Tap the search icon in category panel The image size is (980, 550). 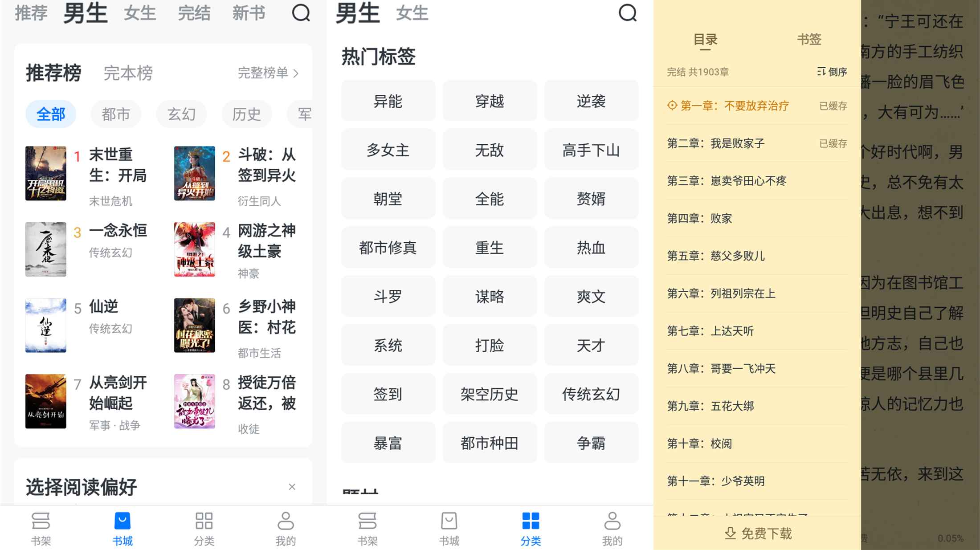point(627,13)
